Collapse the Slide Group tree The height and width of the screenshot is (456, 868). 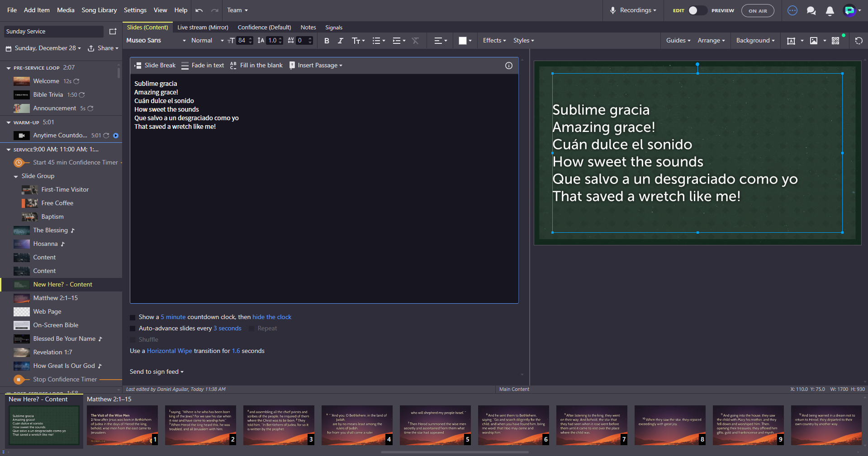tap(16, 176)
